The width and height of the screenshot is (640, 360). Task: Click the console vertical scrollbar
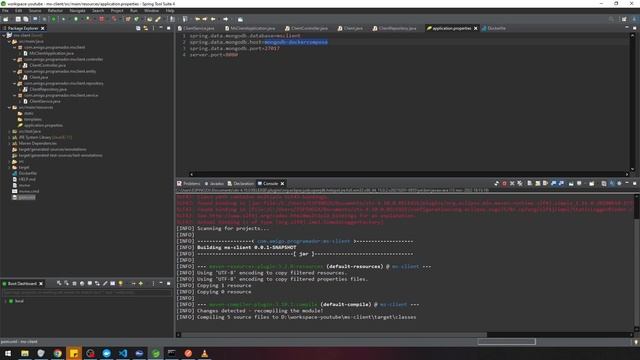[636, 263]
